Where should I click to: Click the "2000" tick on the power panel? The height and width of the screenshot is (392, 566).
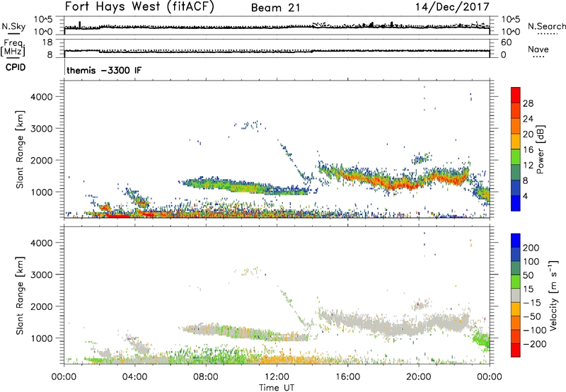(42, 160)
